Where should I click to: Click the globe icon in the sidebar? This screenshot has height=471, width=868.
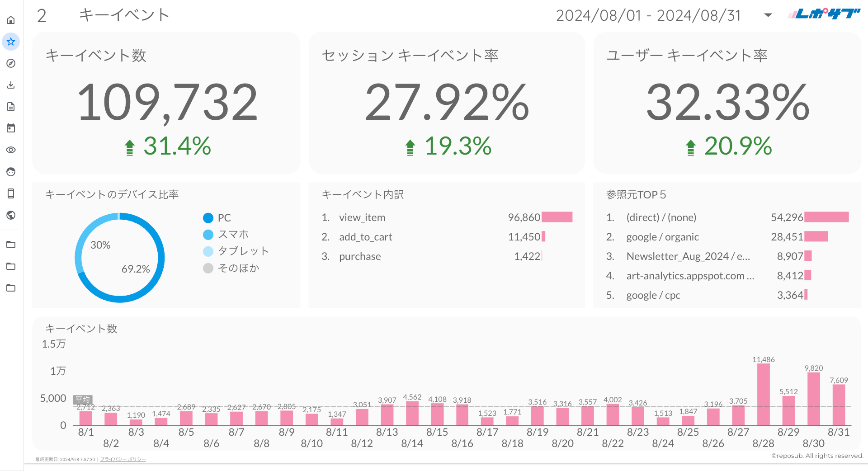point(11,215)
